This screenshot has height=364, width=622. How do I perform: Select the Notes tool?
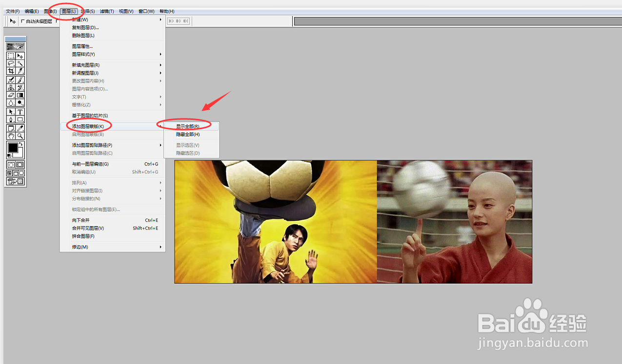[10, 128]
